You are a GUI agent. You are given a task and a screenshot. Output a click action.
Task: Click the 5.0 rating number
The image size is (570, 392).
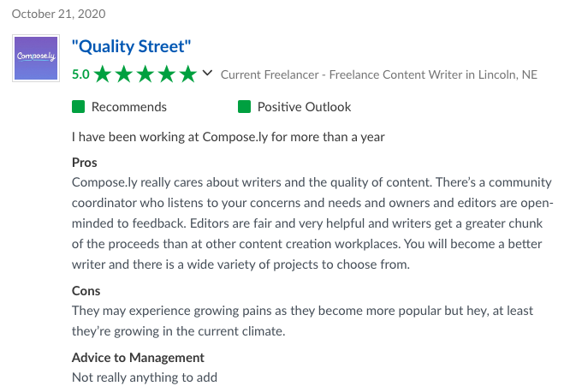[80, 74]
